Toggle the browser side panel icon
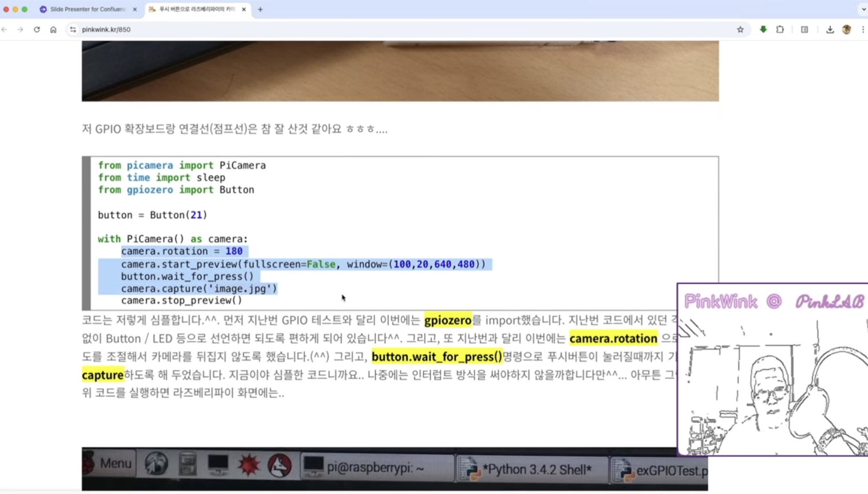This screenshot has width=868, height=494. click(x=804, y=29)
